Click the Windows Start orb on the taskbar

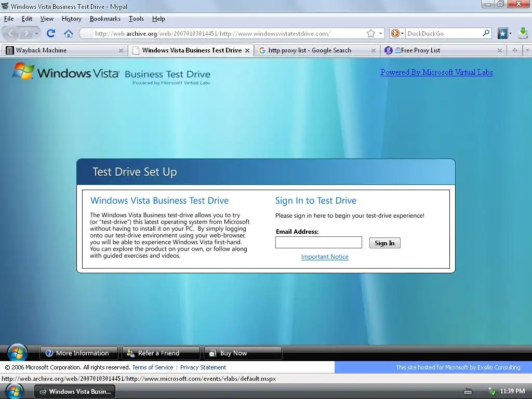15,392
